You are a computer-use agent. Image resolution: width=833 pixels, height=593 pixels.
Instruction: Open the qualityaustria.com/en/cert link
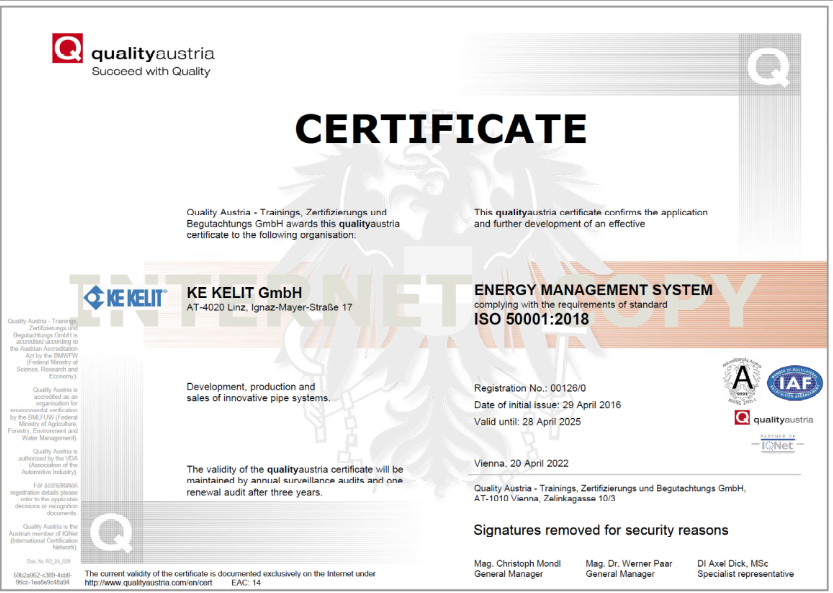point(148,583)
